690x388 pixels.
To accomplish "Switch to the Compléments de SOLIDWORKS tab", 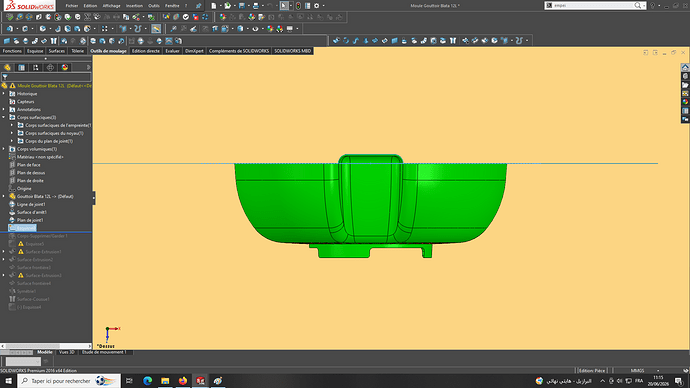I will click(239, 51).
